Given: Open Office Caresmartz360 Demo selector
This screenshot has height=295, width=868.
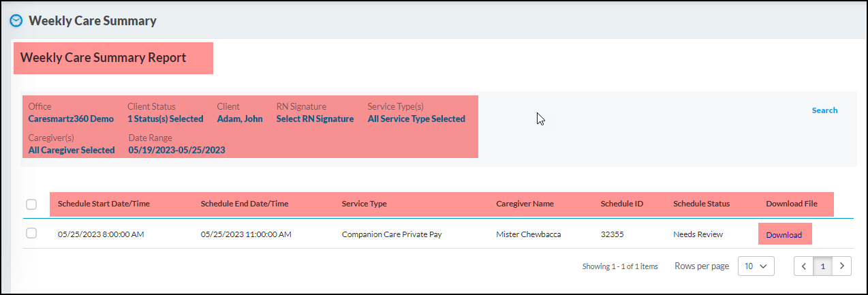Looking at the screenshot, I should (71, 119).
